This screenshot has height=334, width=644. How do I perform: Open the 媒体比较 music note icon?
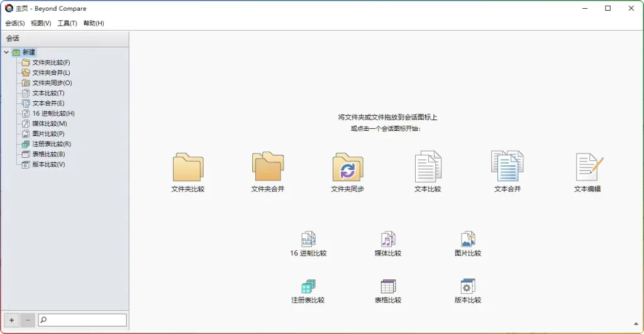click(x=388, y=238)
